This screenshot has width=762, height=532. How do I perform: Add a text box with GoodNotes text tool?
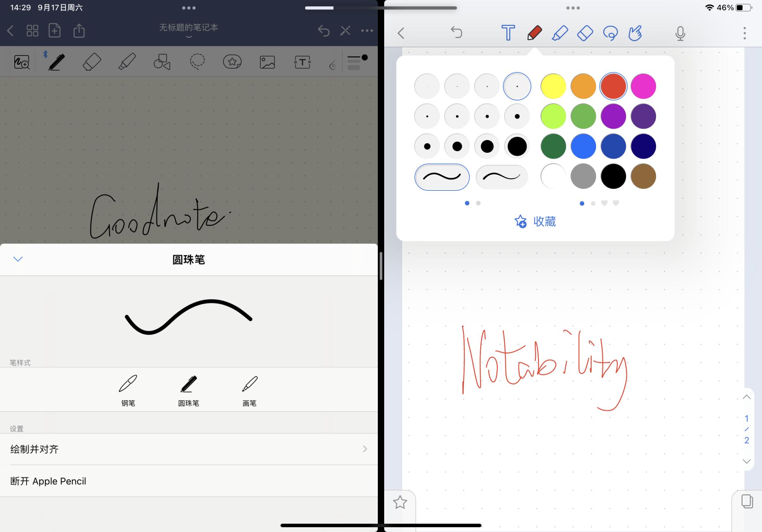coord(302,62)
